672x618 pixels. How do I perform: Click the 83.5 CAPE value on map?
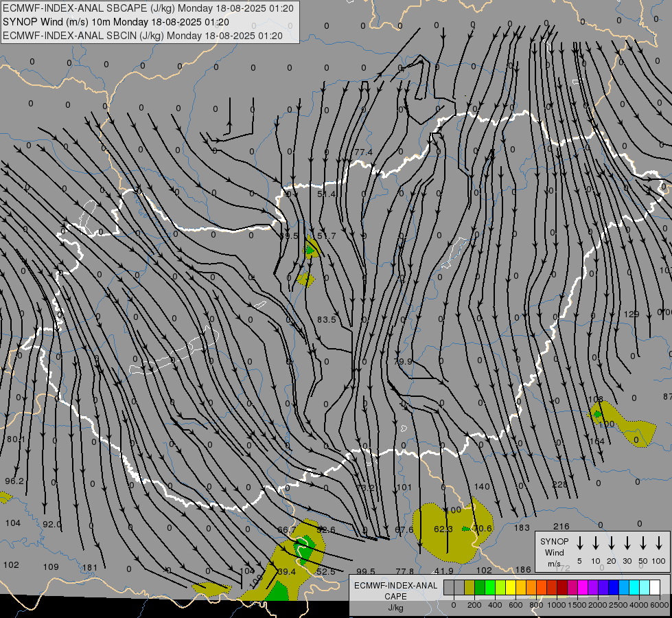(x=327, y=319)
